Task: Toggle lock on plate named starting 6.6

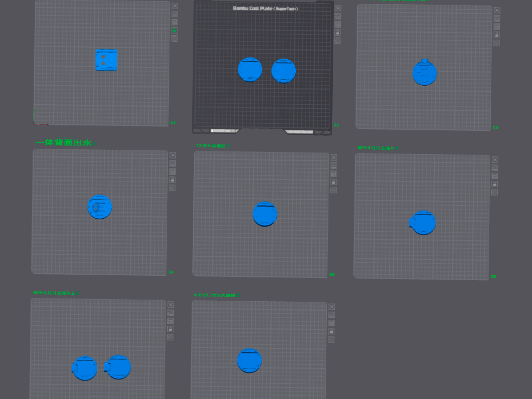Action: pos(332,331)
